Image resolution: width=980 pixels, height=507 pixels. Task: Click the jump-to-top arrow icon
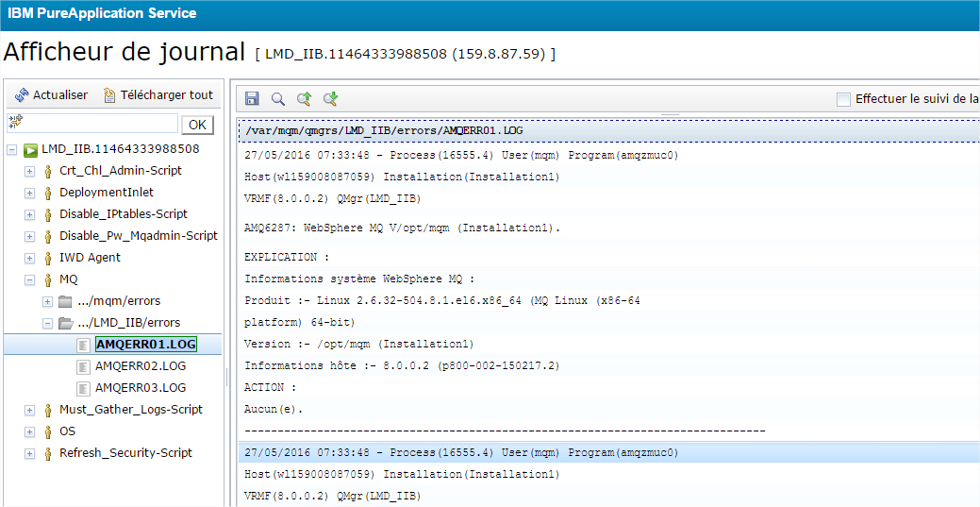304,98
